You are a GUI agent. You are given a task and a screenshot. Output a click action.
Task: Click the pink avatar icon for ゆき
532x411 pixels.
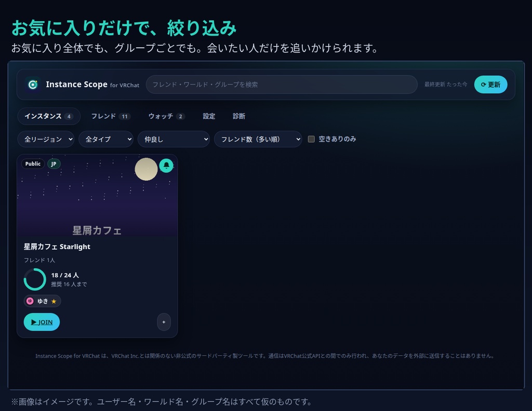click(30, 301)
